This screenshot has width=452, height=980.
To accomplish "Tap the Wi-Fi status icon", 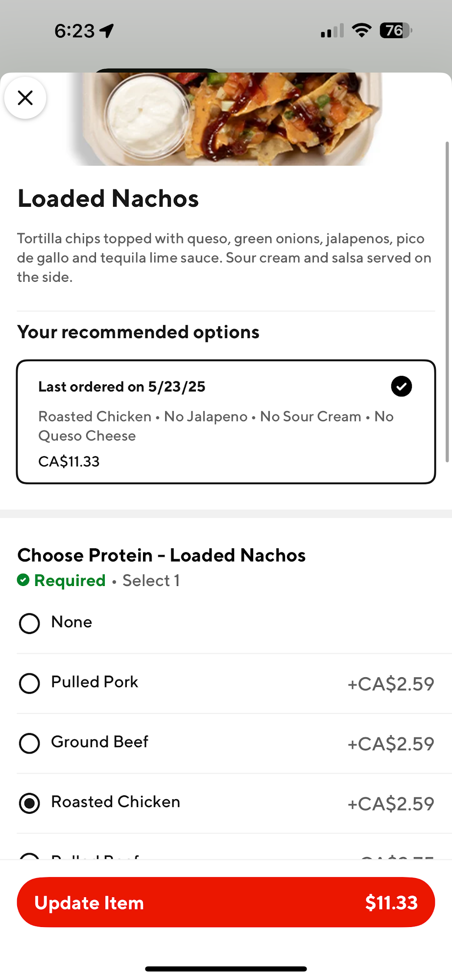I will point(361,30).
